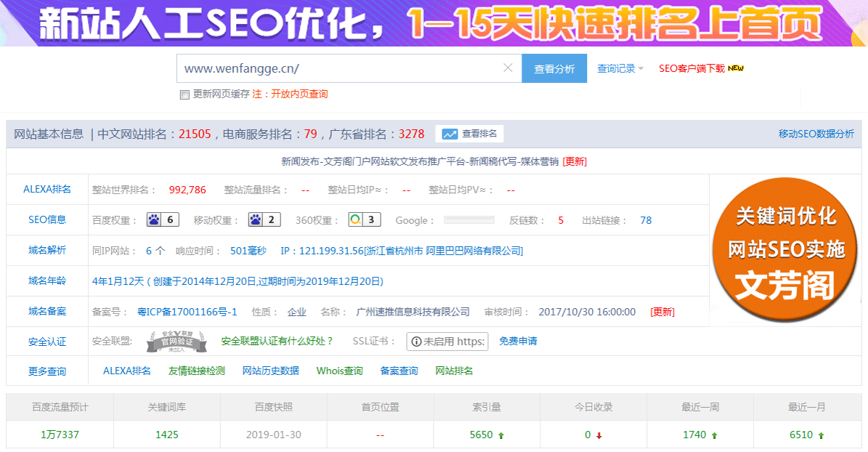This screenshot has height=452, width=868.
Task: Open the 查询记录 dropdown
Action: [620, 69]
